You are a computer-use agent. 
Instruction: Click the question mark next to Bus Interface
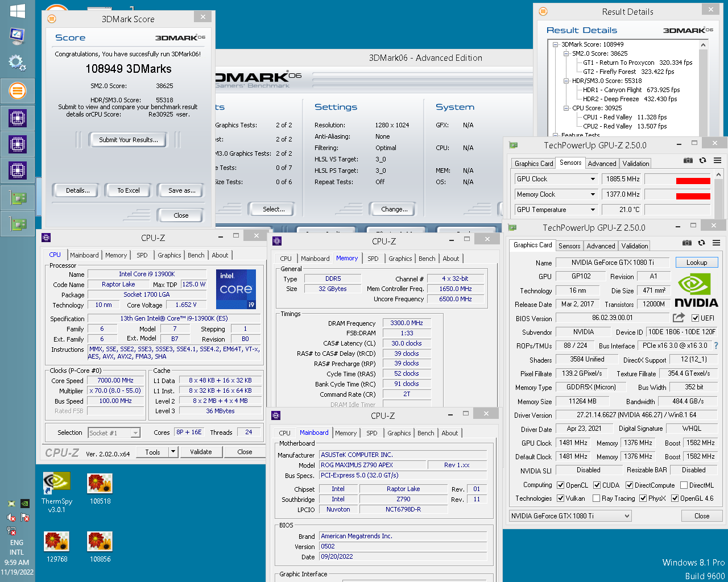(717, 345)
